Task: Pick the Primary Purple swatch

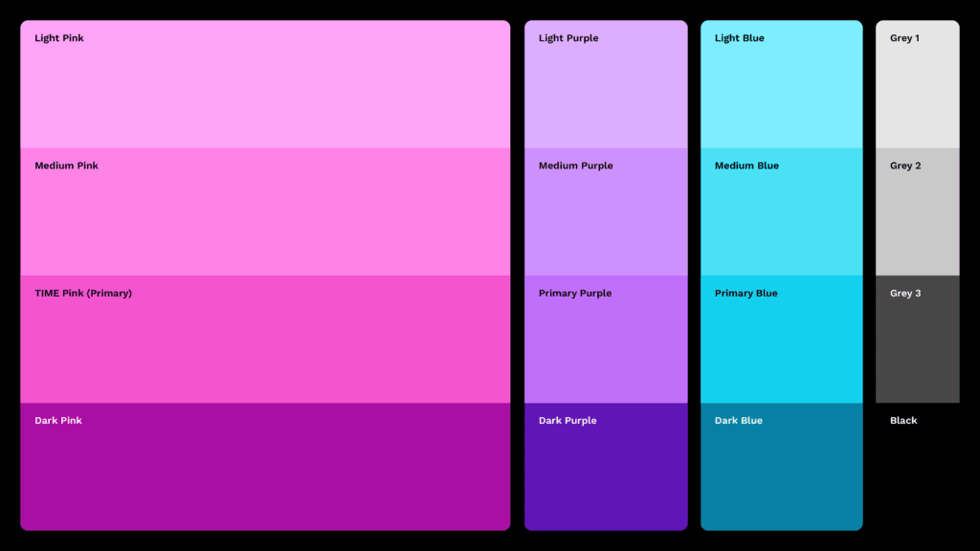Action: pos(606,340)
